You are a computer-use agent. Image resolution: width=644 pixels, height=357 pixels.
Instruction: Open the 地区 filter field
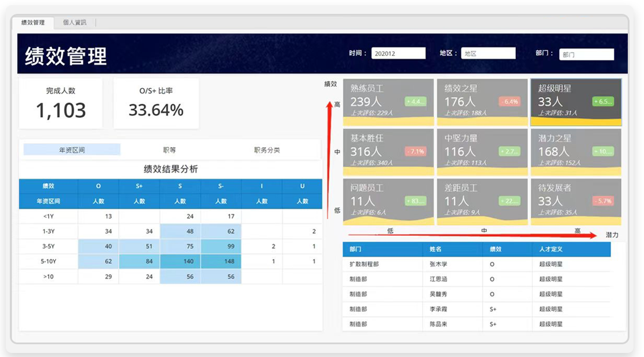click(488, 53)
